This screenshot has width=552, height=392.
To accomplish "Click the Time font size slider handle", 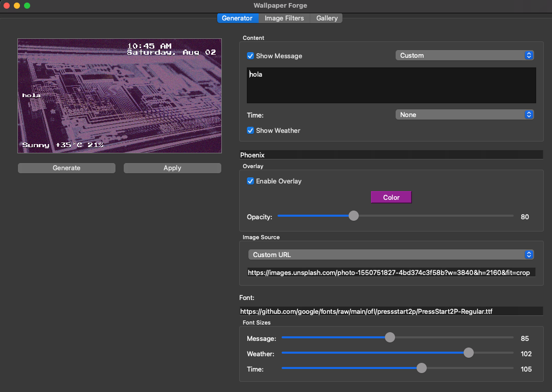I will pyautogui.click(x=421, y=368).
